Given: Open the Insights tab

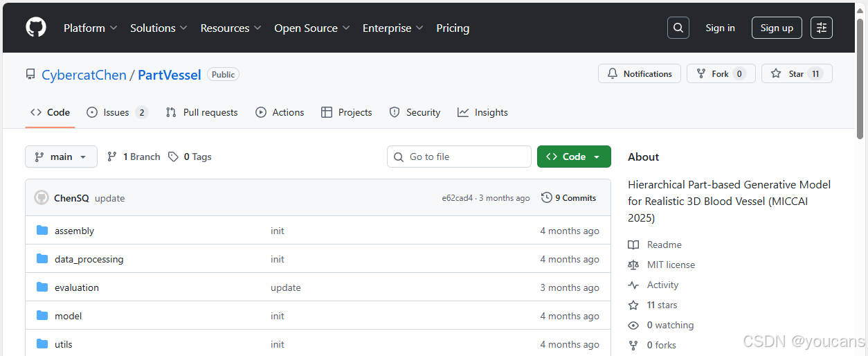Looking at the screenshot, I should coord(482,112).
